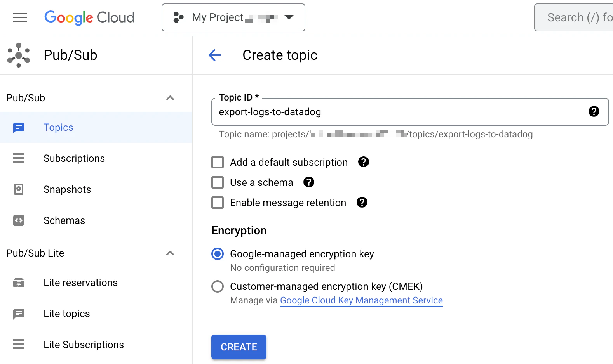Open help for Use a schema
613x364 pixels.
pos(309,182)
